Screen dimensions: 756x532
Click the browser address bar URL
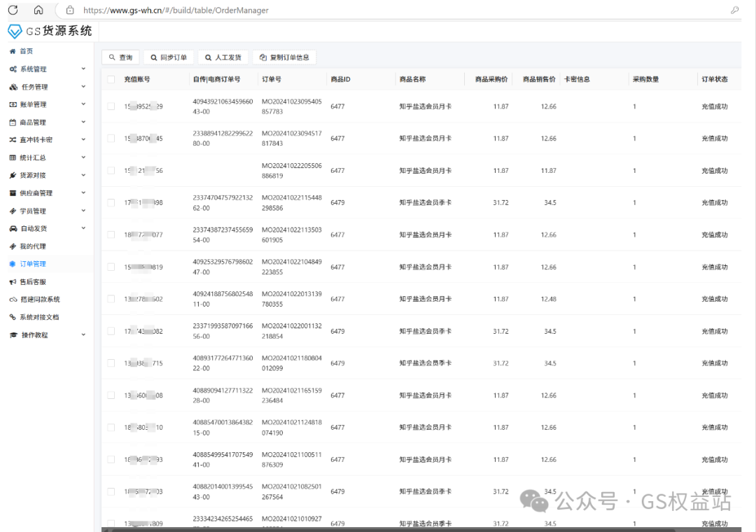click(x=175, y=10)
